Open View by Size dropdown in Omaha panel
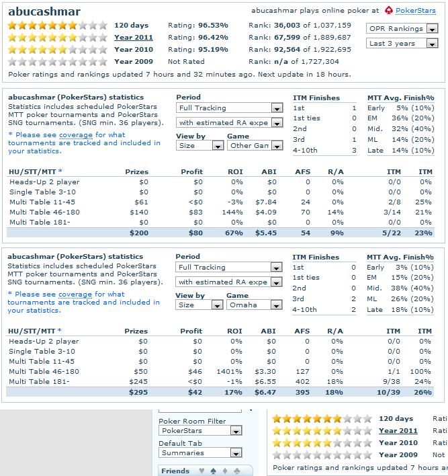Image resolution: width=448 pixels, height=476 pixels. pos(199,305)
